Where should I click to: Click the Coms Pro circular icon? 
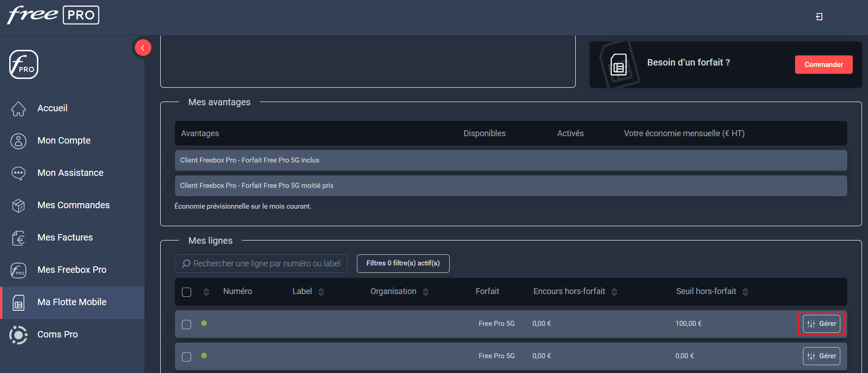click(x=18, y=335)
